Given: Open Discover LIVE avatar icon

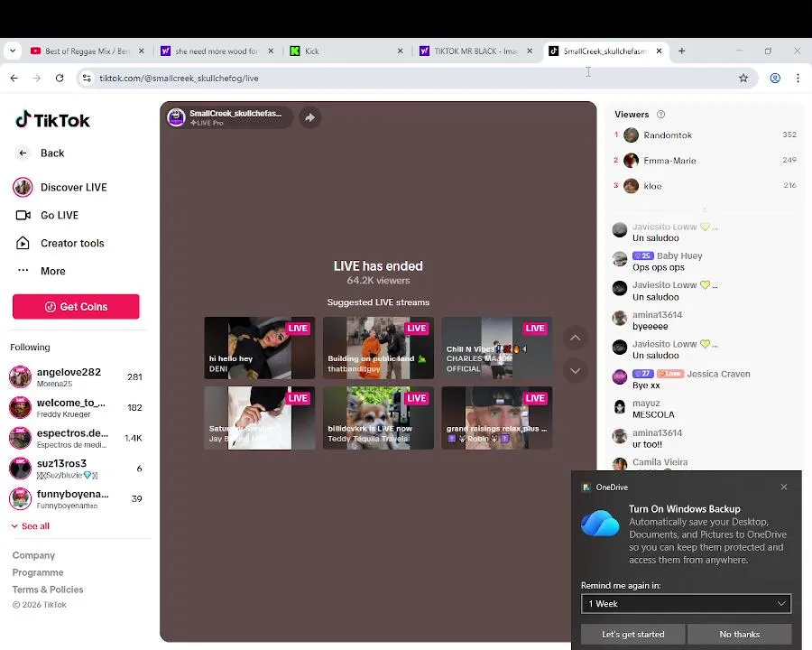Looking at the screenshot, I should 23,187.
